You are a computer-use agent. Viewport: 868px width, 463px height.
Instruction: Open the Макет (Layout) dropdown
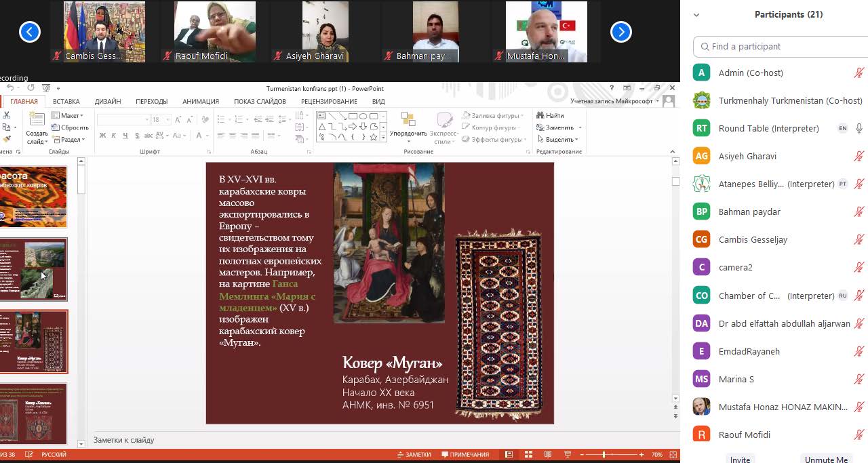pyautogui.click(x=68, y=116)
